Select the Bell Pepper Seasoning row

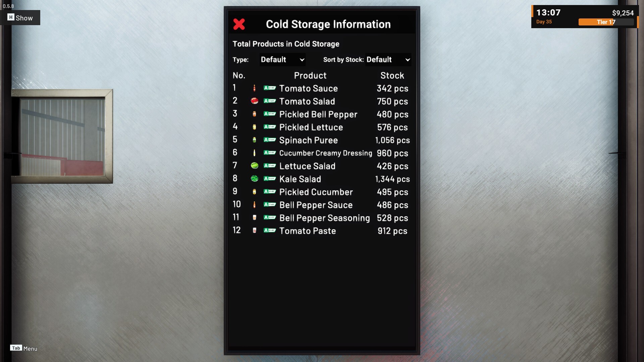pos(324,218)
